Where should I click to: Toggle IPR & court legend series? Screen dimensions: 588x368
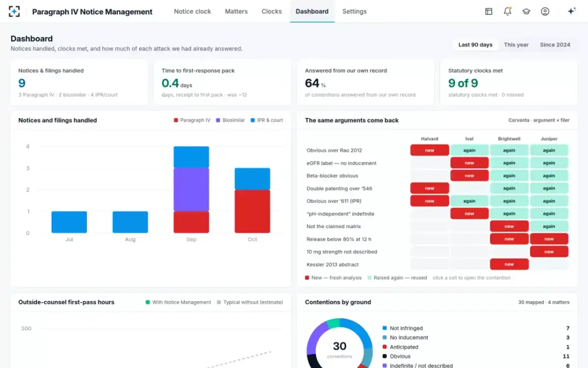[267, 120]
